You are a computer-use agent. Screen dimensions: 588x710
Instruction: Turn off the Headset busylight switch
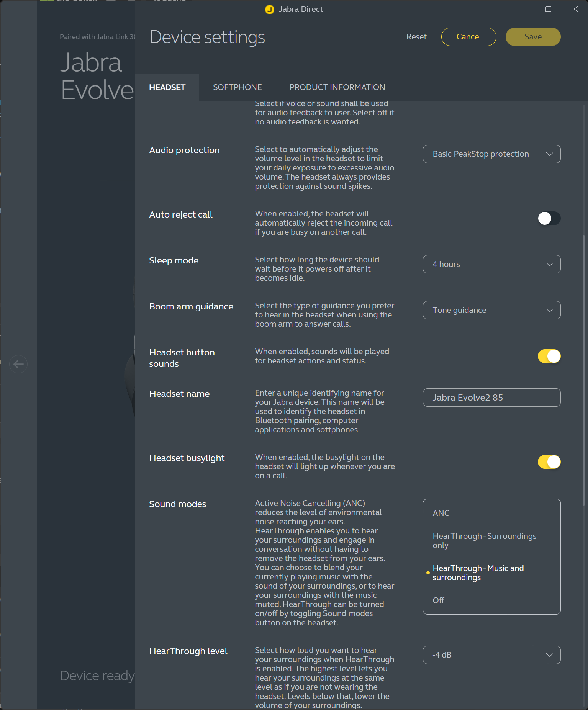(x=549, y=462)
